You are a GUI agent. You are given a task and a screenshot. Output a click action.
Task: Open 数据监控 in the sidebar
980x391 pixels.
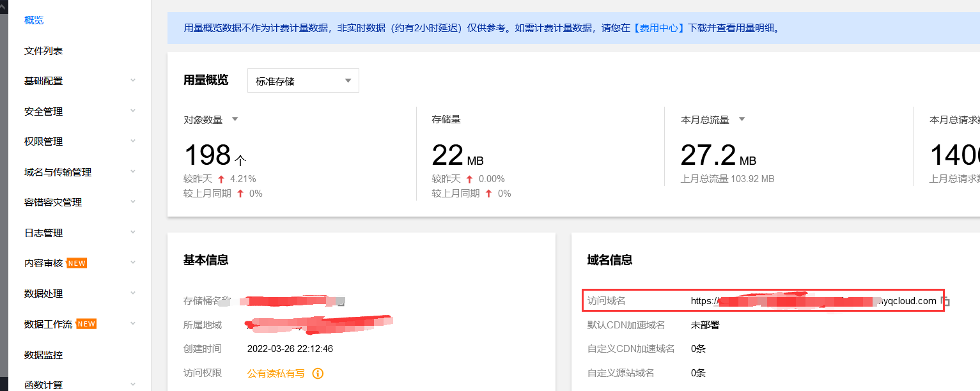tap(43, 355)
